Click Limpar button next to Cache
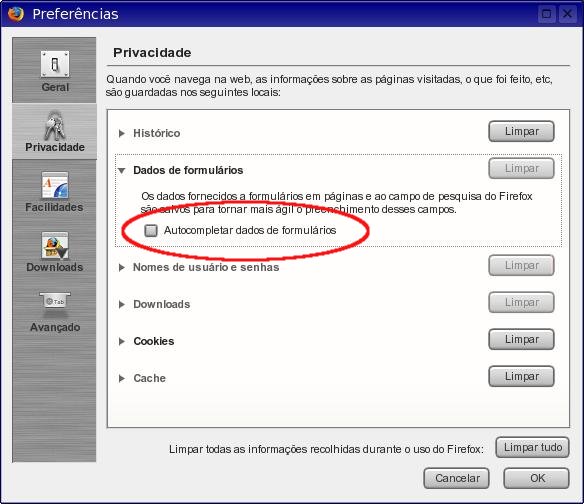This screenshot has width=584, height=504. (x=521, y=376)
